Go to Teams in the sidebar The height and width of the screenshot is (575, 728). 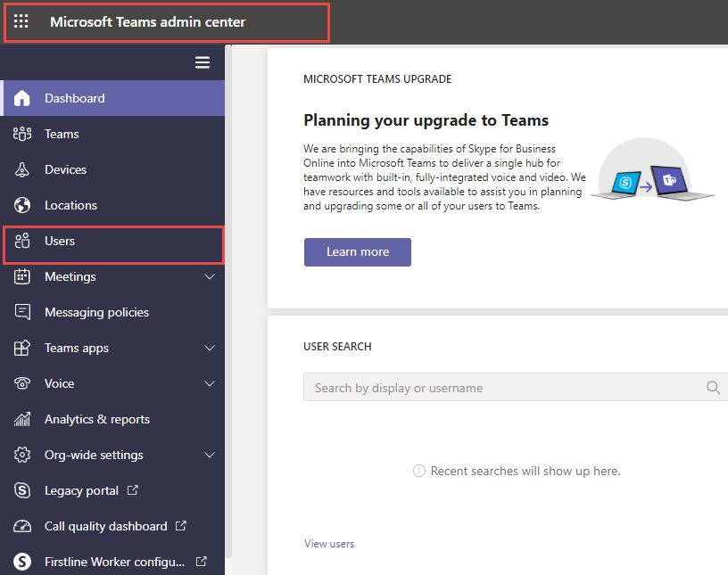[112, 134]
